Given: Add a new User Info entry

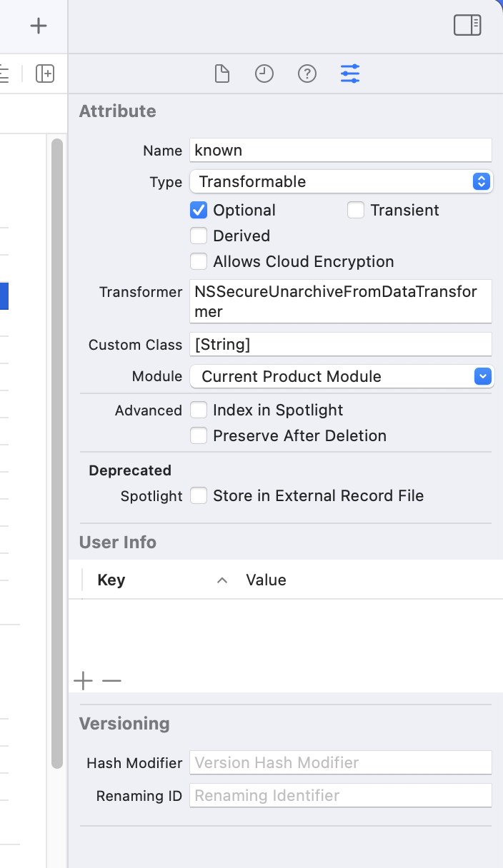Looking at the screenshot, I should click(x=84, y=681).
